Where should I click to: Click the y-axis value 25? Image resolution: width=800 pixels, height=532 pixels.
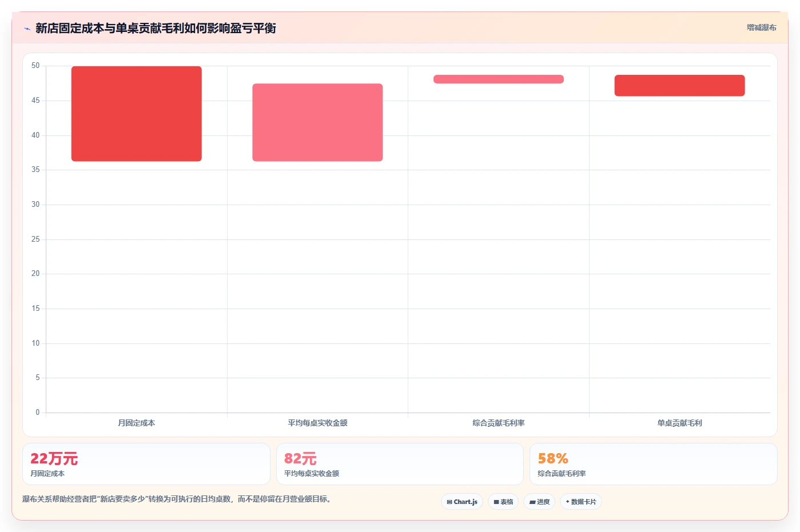[x=35, y=239]
